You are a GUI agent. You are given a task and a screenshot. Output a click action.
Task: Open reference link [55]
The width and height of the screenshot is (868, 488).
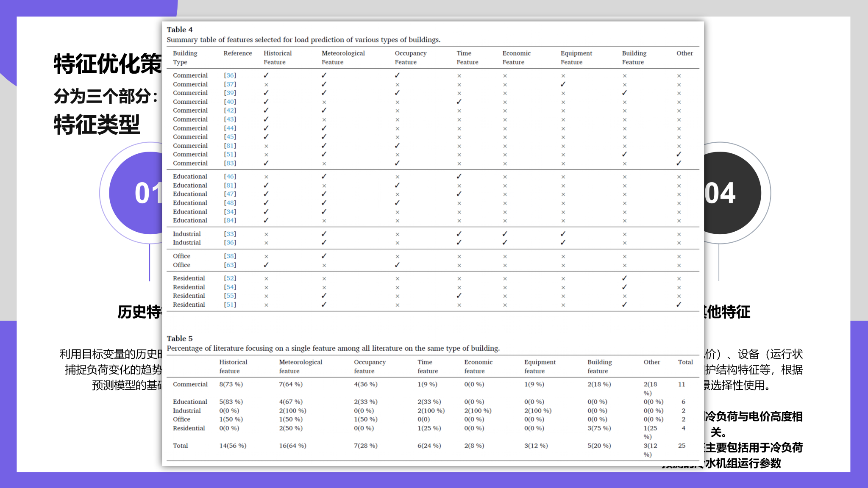click(230, 296)
